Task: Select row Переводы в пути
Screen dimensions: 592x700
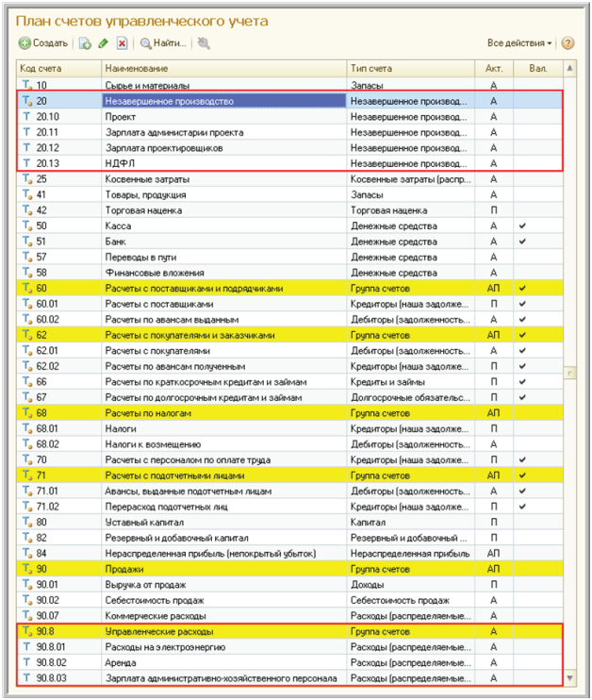Action: 290,258
